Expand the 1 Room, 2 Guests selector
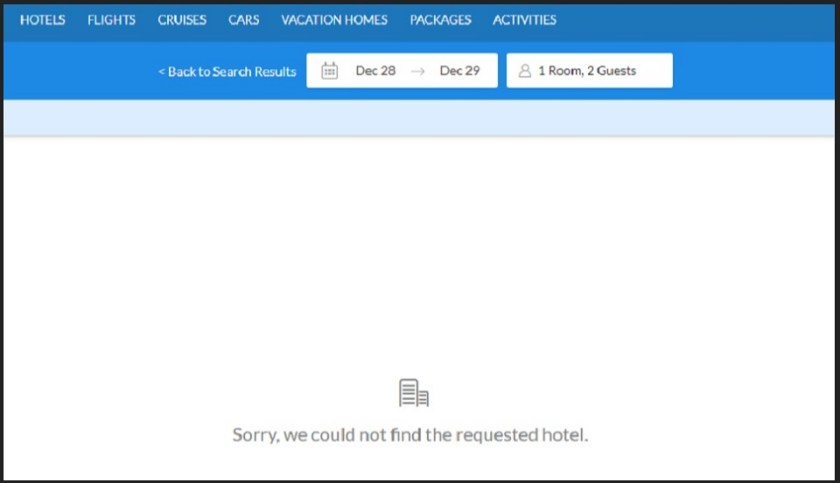 coord(590,70)
